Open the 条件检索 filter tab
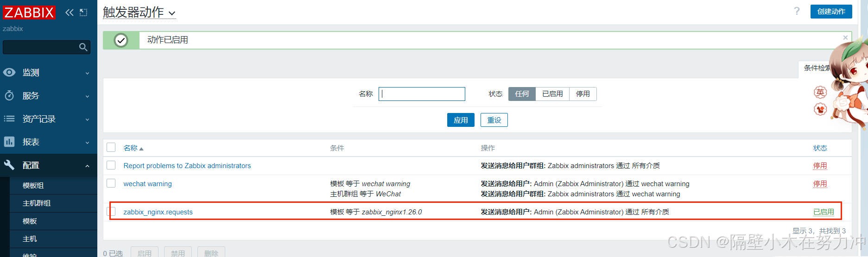This screenshot has height=257, width=868. (817, 68)
